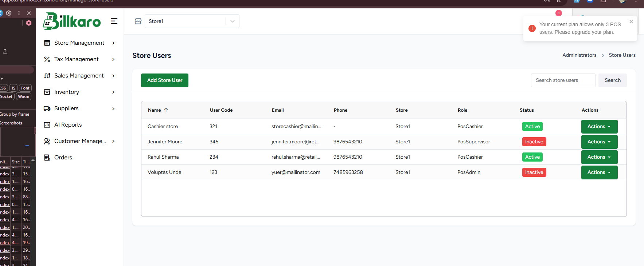Click the User Code column header
The height and width of the screenshot is (266, 644).
(x=221, y=110)
